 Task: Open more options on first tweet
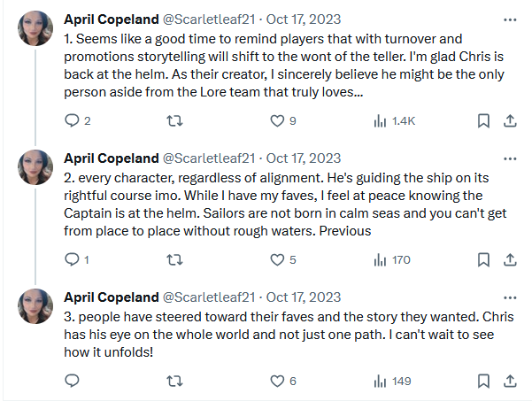pos(510,19)
